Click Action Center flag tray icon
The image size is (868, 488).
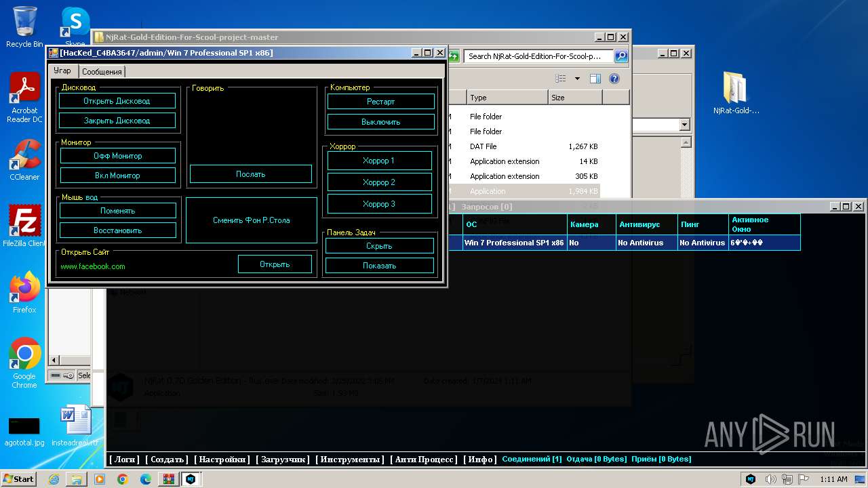pyautogui.click(x=804, y=479)
